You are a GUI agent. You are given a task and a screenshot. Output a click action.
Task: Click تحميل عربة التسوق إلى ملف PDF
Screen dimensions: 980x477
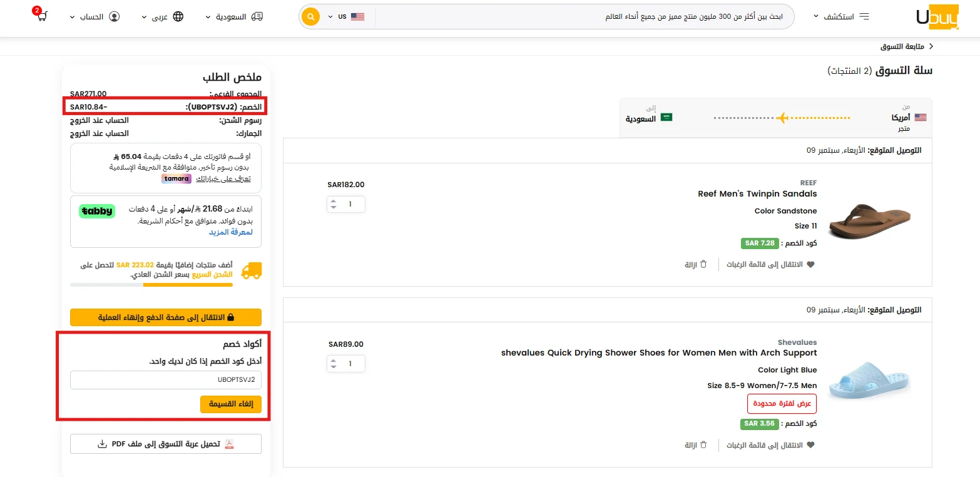coord(166,444)
